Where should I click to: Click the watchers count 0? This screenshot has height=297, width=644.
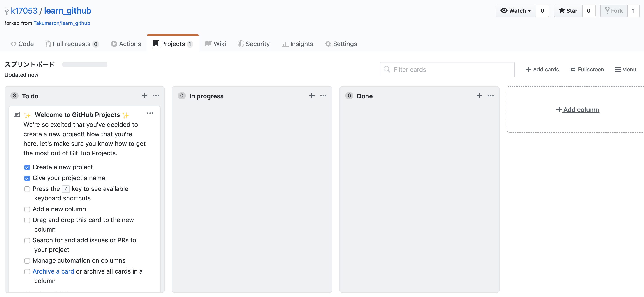point(542,11)
